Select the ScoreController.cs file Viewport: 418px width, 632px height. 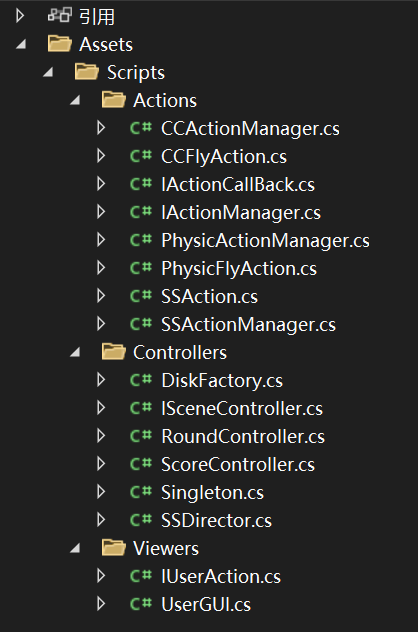click(238, 464)
